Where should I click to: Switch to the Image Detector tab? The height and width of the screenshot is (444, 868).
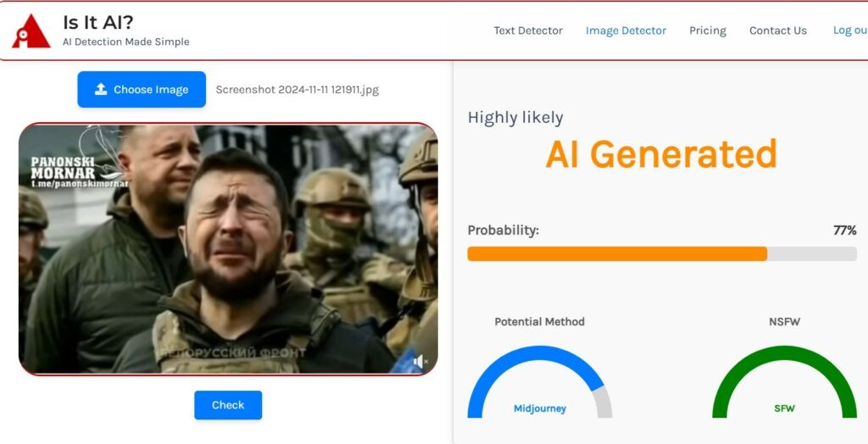(626, 31)
